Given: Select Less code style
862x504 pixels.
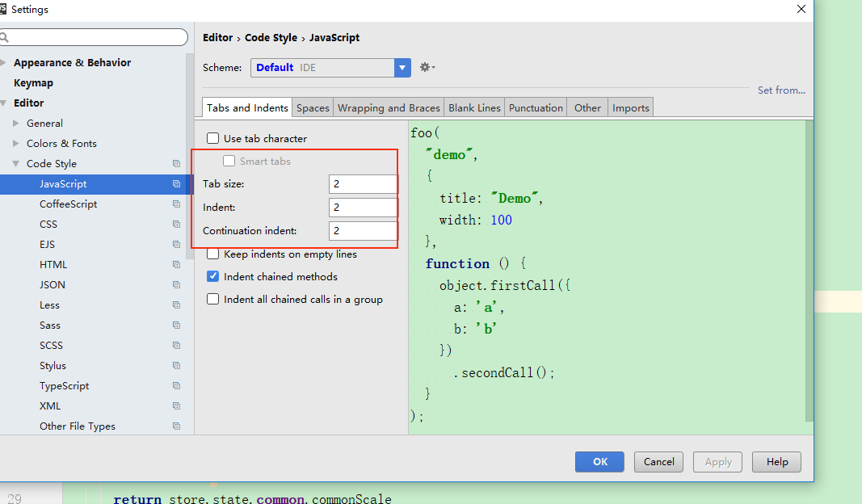Looking at the screenshot, I should [x=49, y=305].
